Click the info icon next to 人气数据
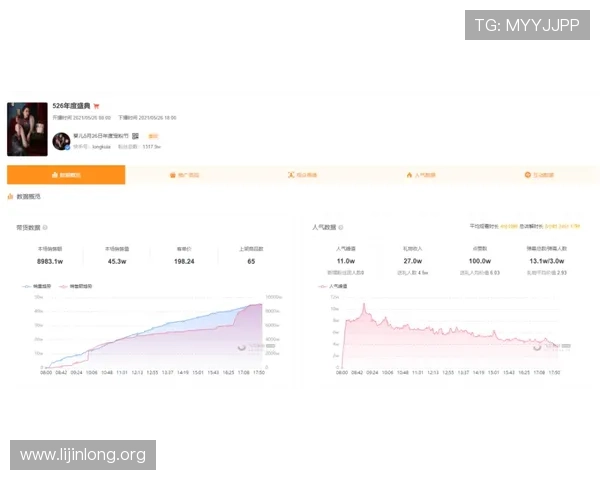 (x=341, y=227)
